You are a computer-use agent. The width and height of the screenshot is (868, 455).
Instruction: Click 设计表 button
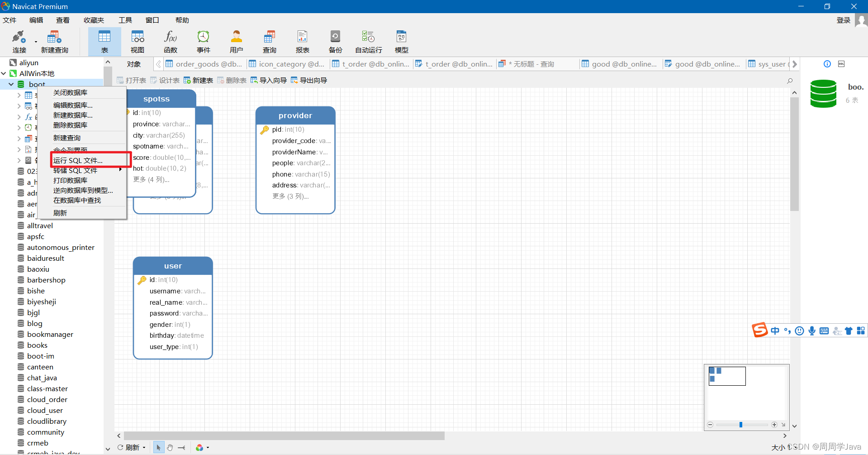pyautogui.click(x=165, y=81)
